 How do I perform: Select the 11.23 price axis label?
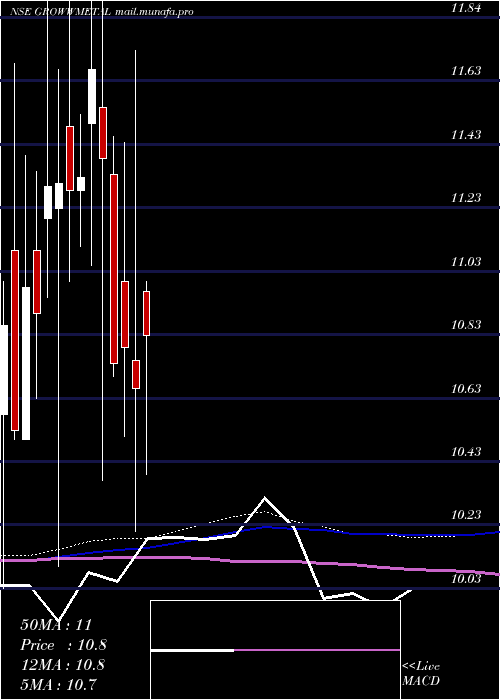pos(466,198)
